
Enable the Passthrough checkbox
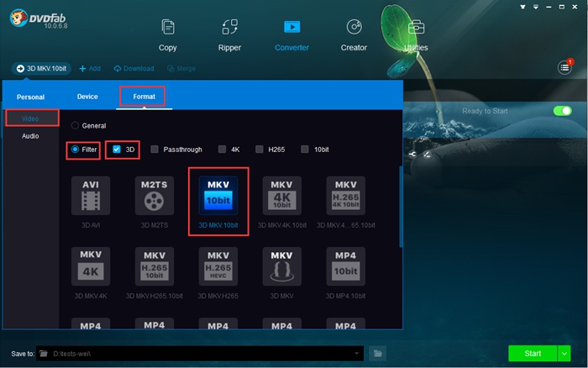coord(155,150)
